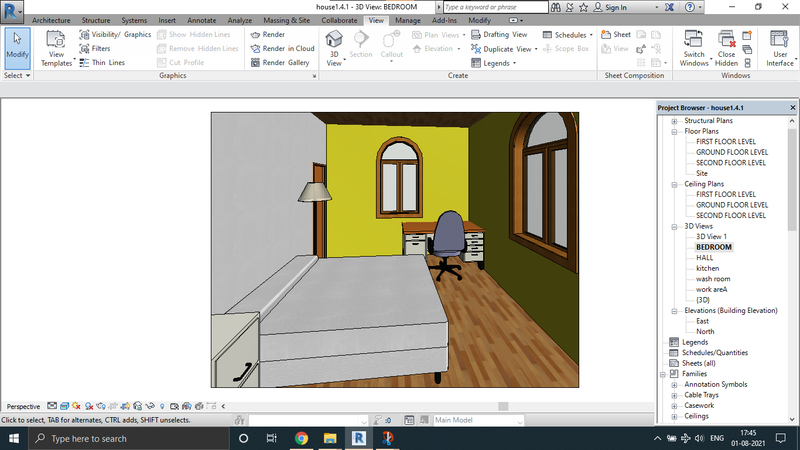Open the Collaborate tab
800x450 pixels.
[x=339, y=20]
